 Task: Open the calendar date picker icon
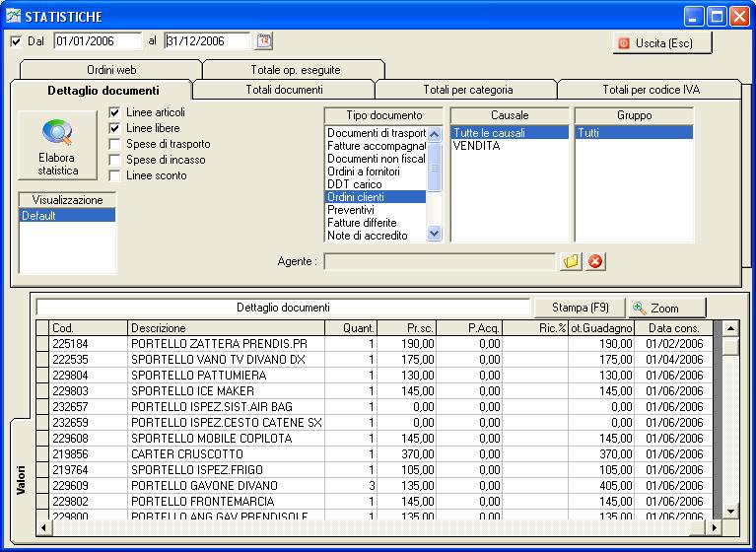[x=263, y=40]
